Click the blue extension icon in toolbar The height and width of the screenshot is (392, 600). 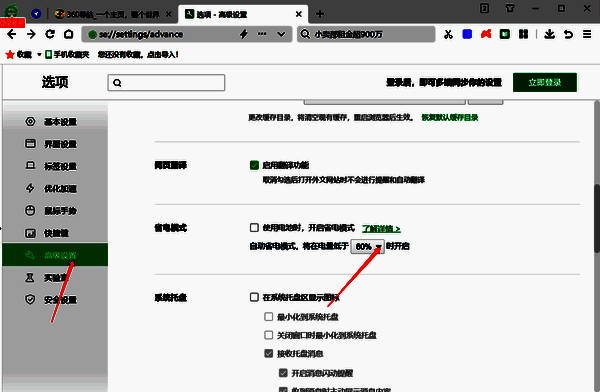tap(467, 34)
